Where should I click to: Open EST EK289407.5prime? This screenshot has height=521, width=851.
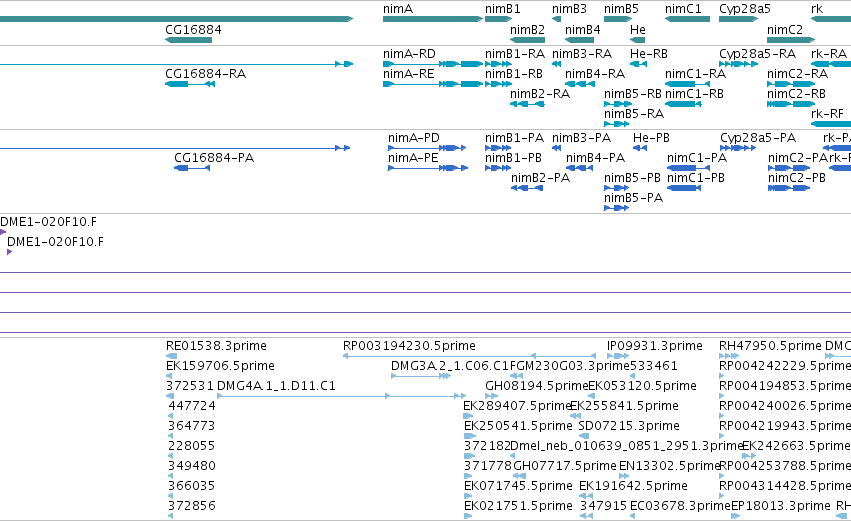pyautogui.click(x=468, y=416)
